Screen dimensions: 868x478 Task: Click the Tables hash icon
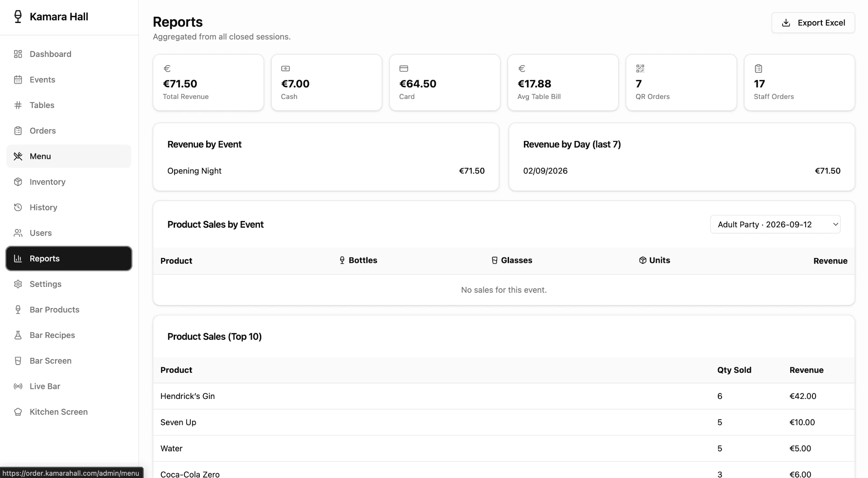(x=18, y=105)
